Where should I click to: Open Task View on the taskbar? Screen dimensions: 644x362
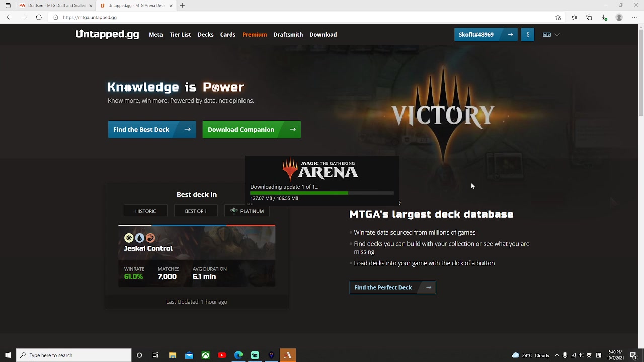pyautogui.click(x=155, y=355)
